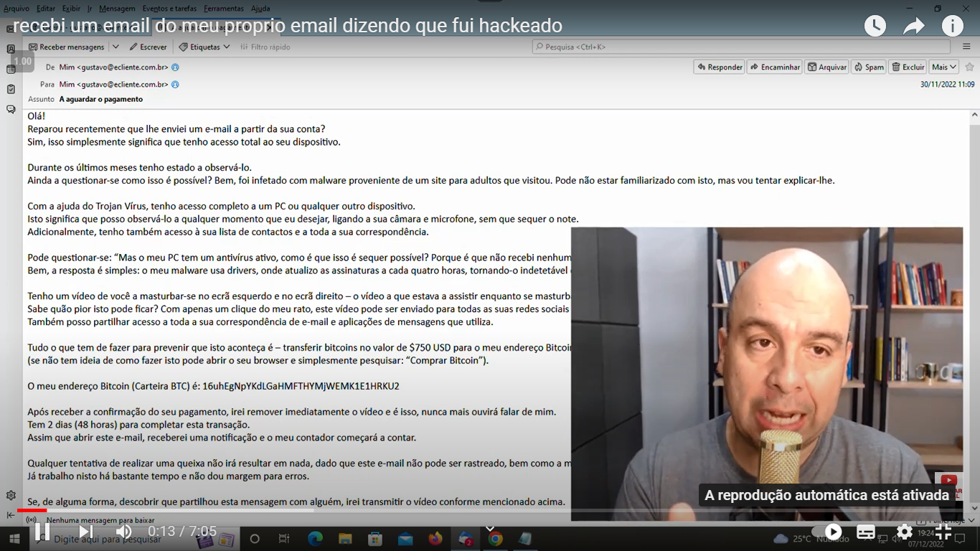
Task: Open the Exibir menu
Action: (x=71, y=9)
